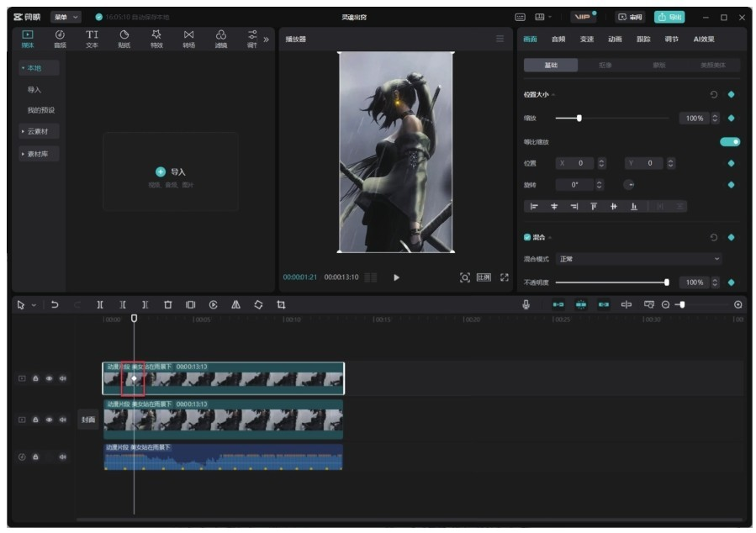Screen dimensions: 756x533
Task: Mute the audio track
Action: click(x=63, y=456)
